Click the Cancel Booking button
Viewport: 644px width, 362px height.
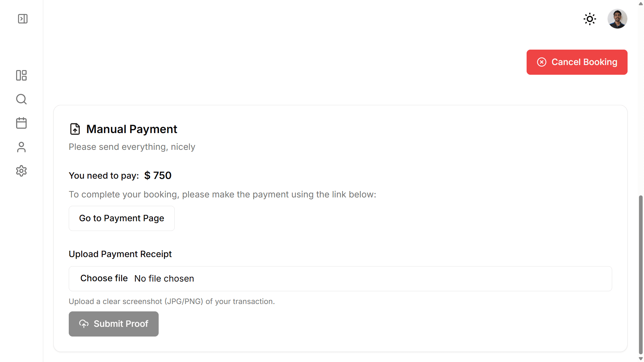(x=577, y=62)
